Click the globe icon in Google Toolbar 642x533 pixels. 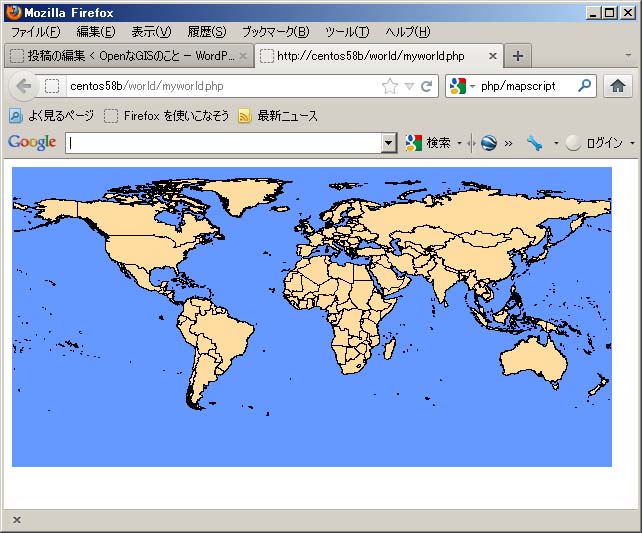pos(488,143)
